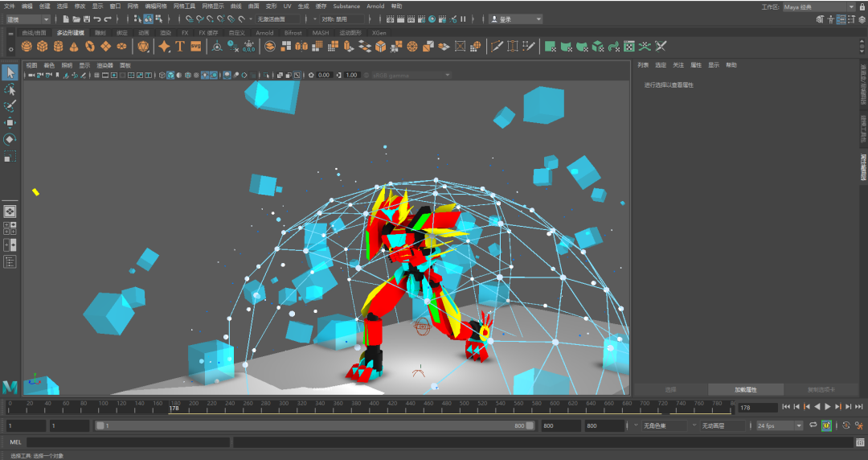
Task: Open the 对称: 禁用 symmetry dropdown
Action: click(342, 18)
